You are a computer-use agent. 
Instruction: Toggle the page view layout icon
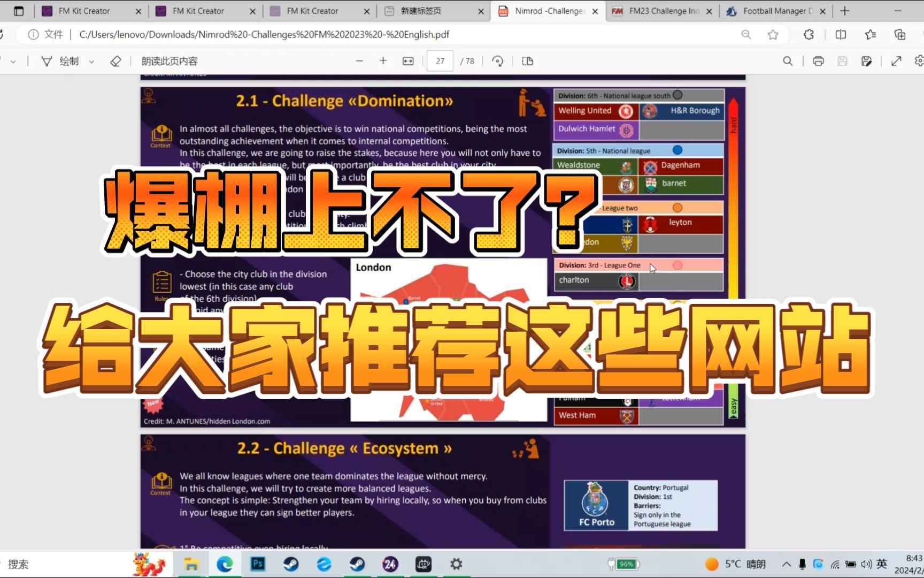[x=528, y=61]
